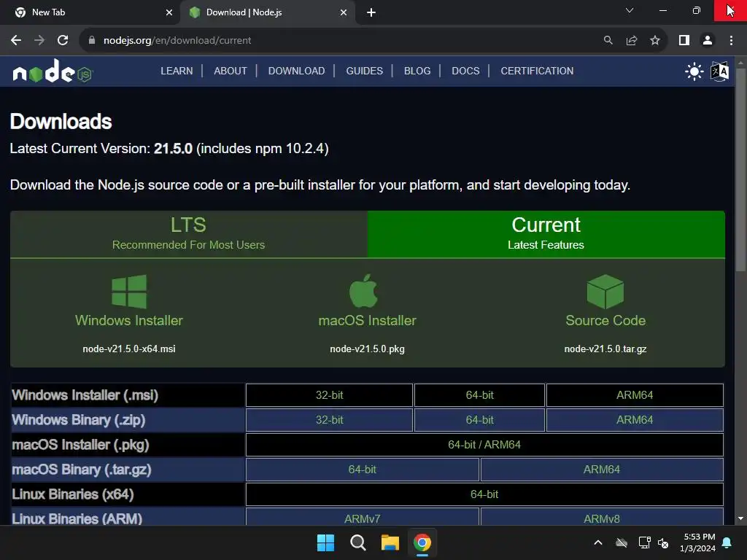Image resolution: width=747 pixels, height=560 pixels.
Task: Click the macOS Installer link text
Action: click(x=368, y=321)
